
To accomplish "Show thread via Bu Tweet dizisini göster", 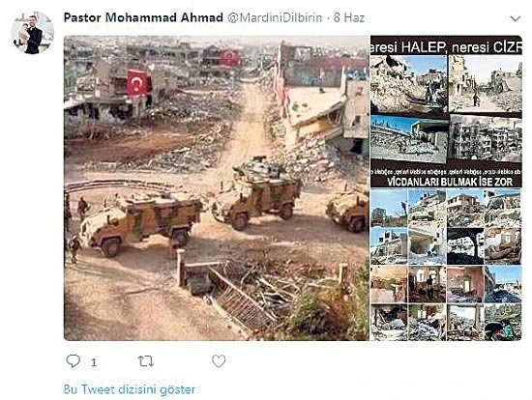I will tap(130, 389).
